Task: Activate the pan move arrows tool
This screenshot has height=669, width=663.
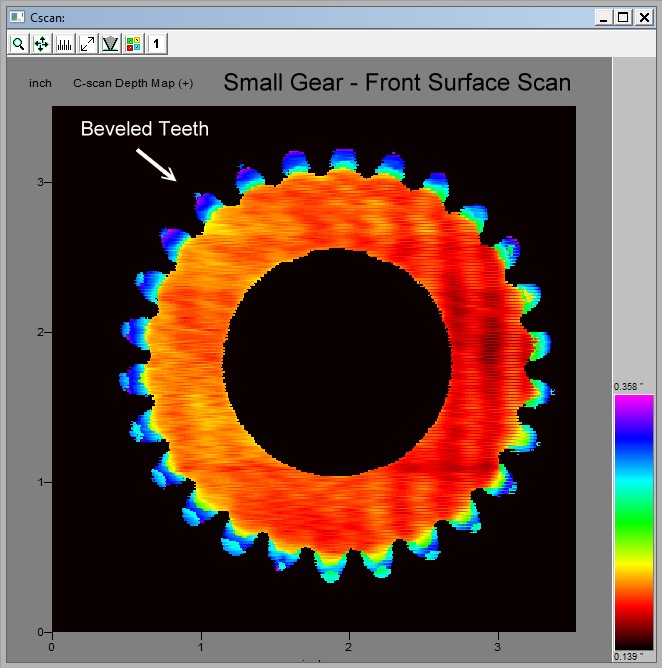Action: point(41,44)
